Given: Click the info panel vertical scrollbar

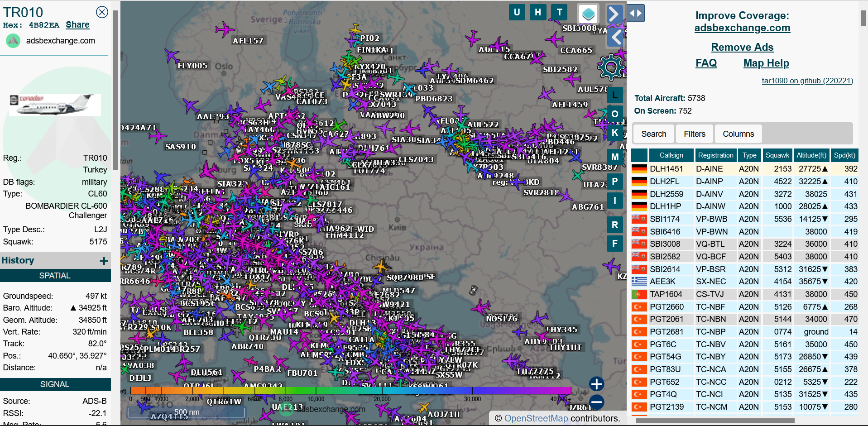Looking at the screenshot, I should 115,90.
